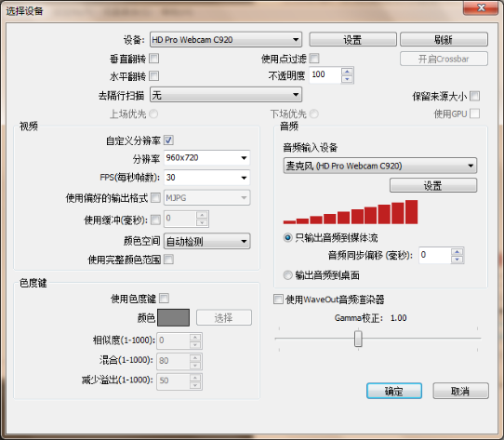Image resolution: width=504 pixels, height=440 pixels.
Task: Select the 只输出音频到媒体流 radio button
Action: point(287,237)
